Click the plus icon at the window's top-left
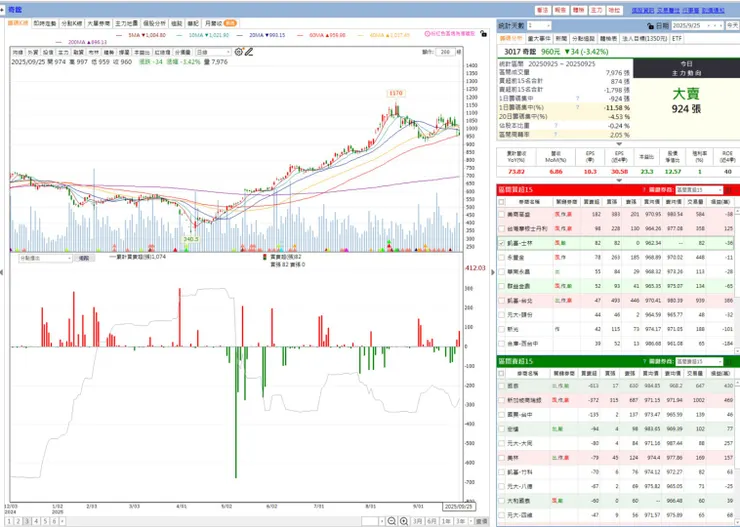Screen dimensions: 740x527 2,9
